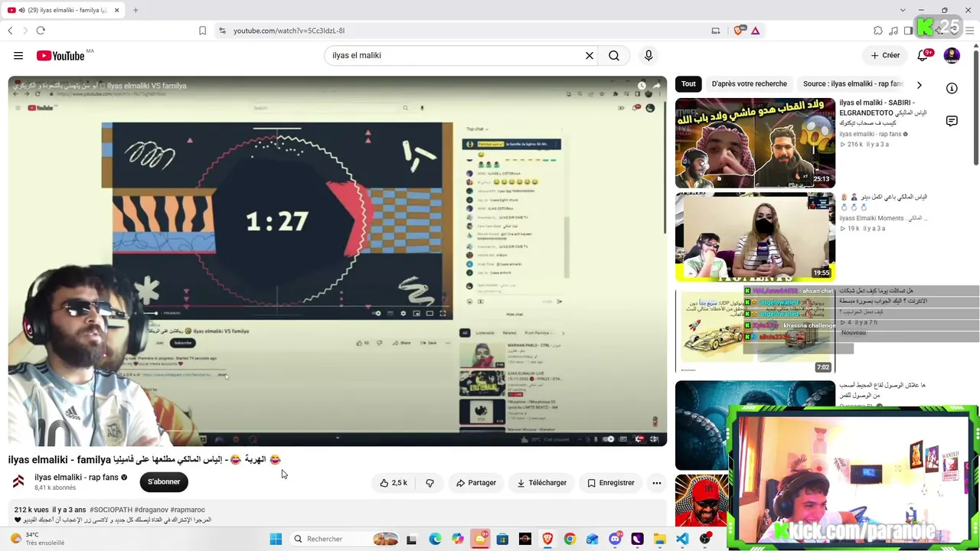The width and height of the screenshot is (980, 551).
Task: Close the ilyas elmaliki browser tab
Action: click(116, 10)
